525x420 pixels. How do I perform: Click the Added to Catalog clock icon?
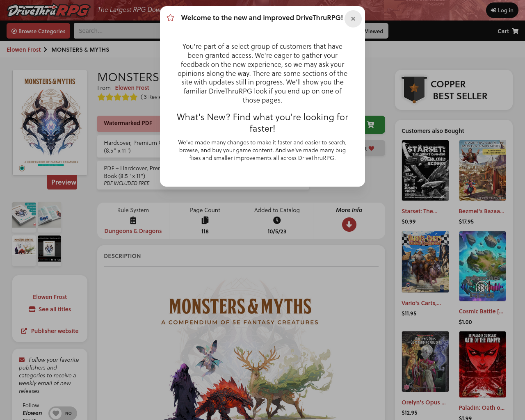277,220
